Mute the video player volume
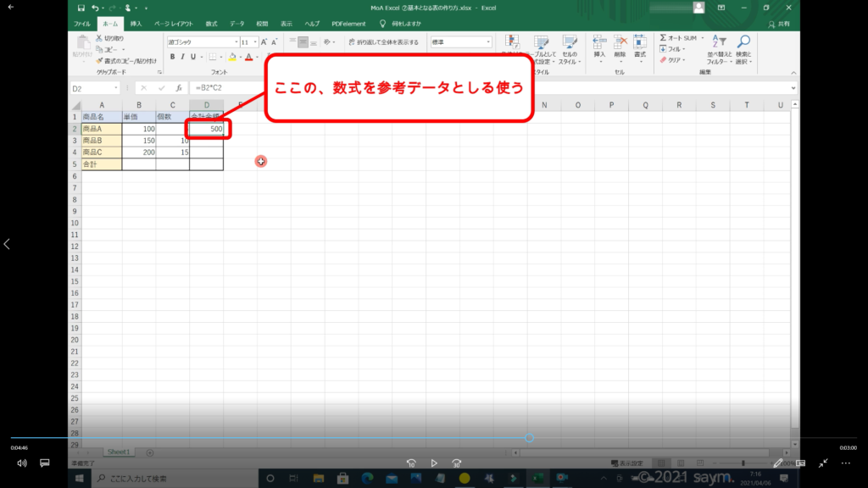 22,463
